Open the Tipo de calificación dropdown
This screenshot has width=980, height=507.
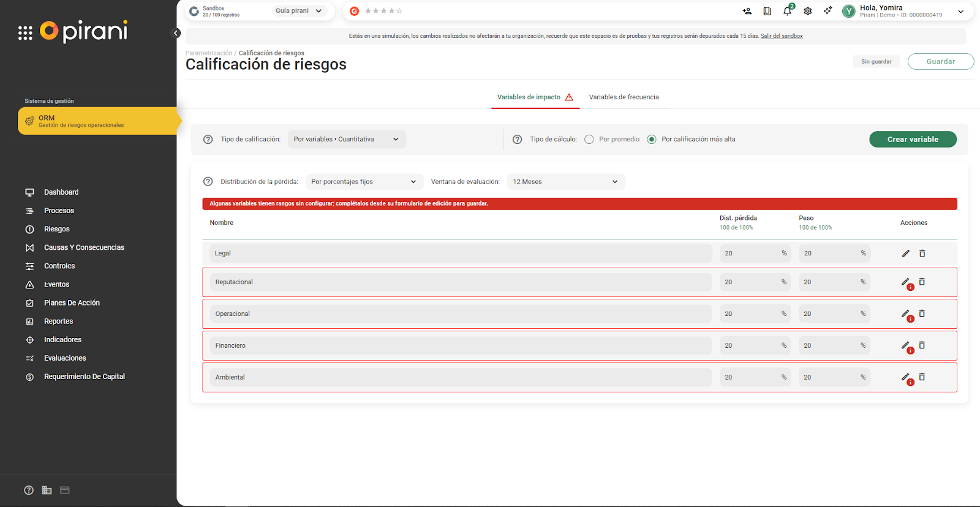pyautogui.click(x=346, y=140)
